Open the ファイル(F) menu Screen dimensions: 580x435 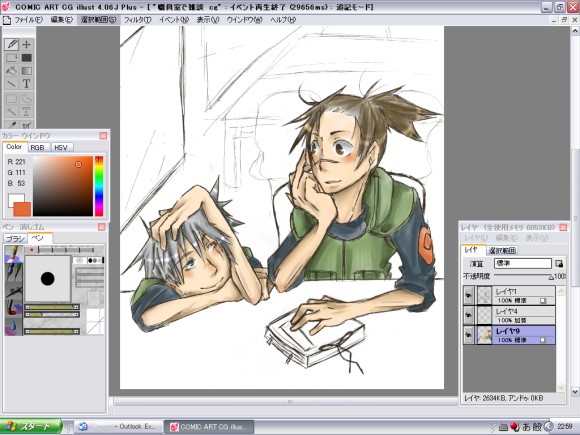pyautogui.click(x=28, y=20)
